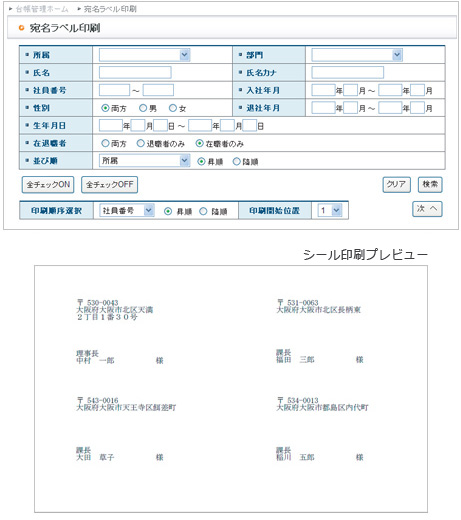
Task: Click the 生年月日 start month field
Action: 138,126
